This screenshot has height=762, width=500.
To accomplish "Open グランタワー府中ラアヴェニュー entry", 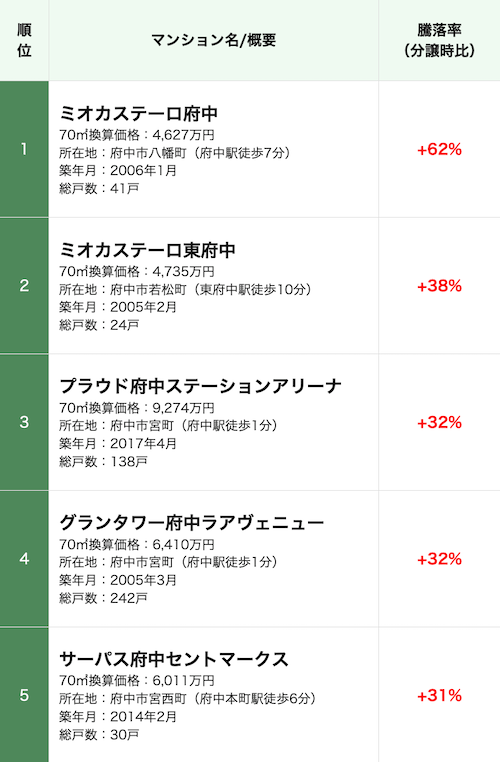I will click(x=191, y=523).
